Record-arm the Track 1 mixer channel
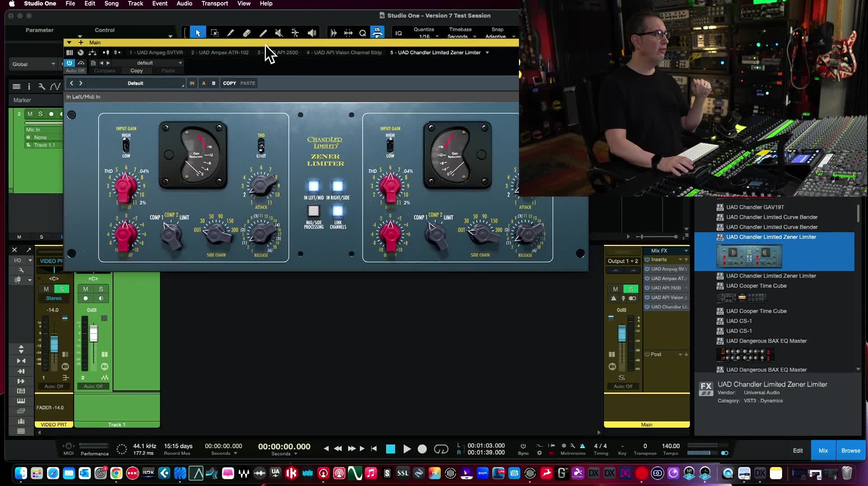This screenshot has height=486, width=868. [85, 298]
